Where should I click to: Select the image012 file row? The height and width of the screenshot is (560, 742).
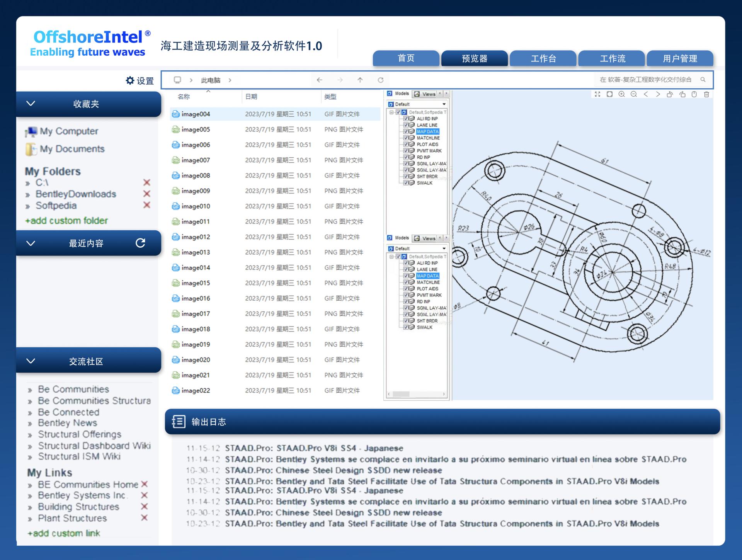pyautogui.click(x=275, y=237)
